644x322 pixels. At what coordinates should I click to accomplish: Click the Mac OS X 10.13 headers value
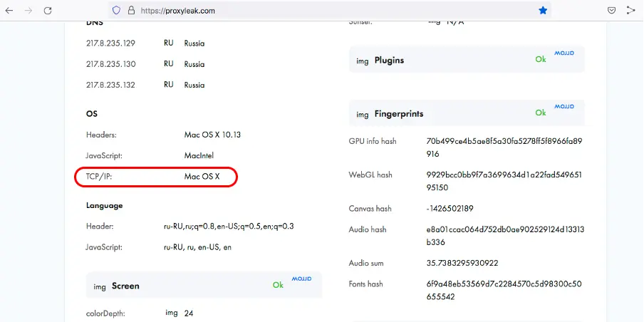[x=212, y=135]
